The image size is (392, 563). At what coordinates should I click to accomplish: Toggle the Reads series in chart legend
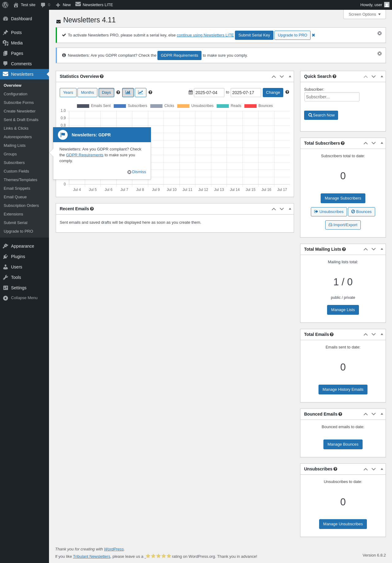[x=229, y=106]
